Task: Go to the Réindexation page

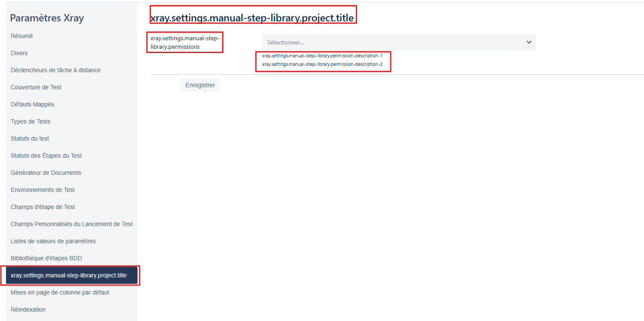Action: tap(28, 309)
